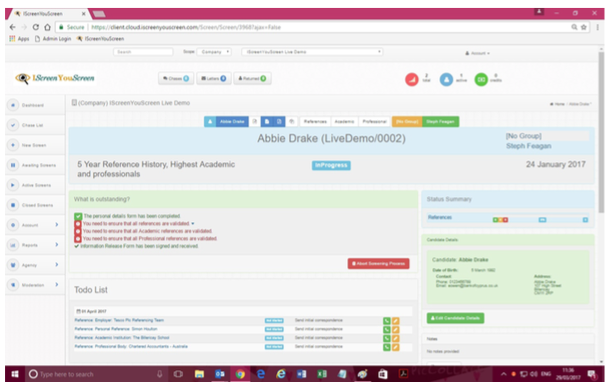
Task: Open the Chase List sidebar icon
Action: pyautogui.click(x=13, y=125)
